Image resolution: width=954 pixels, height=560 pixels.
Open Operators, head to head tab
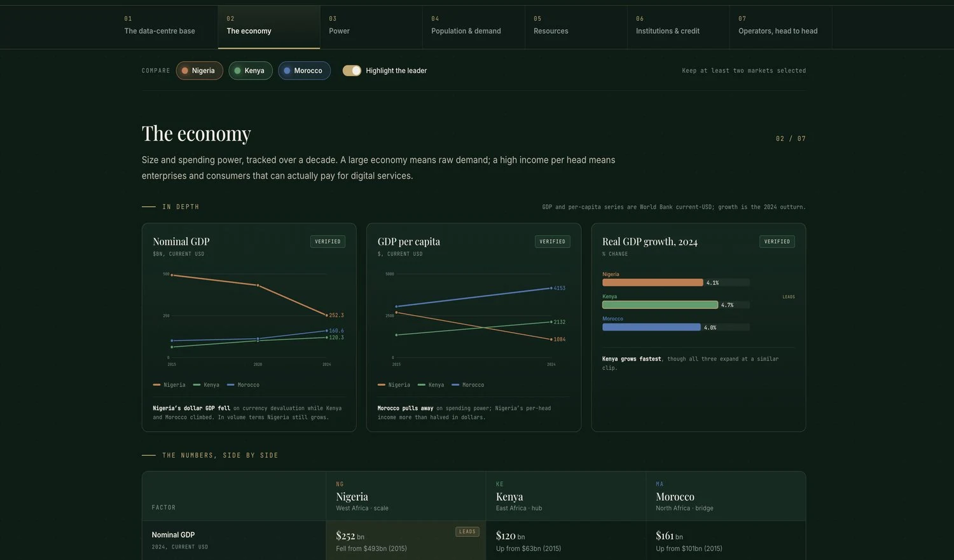781,27
